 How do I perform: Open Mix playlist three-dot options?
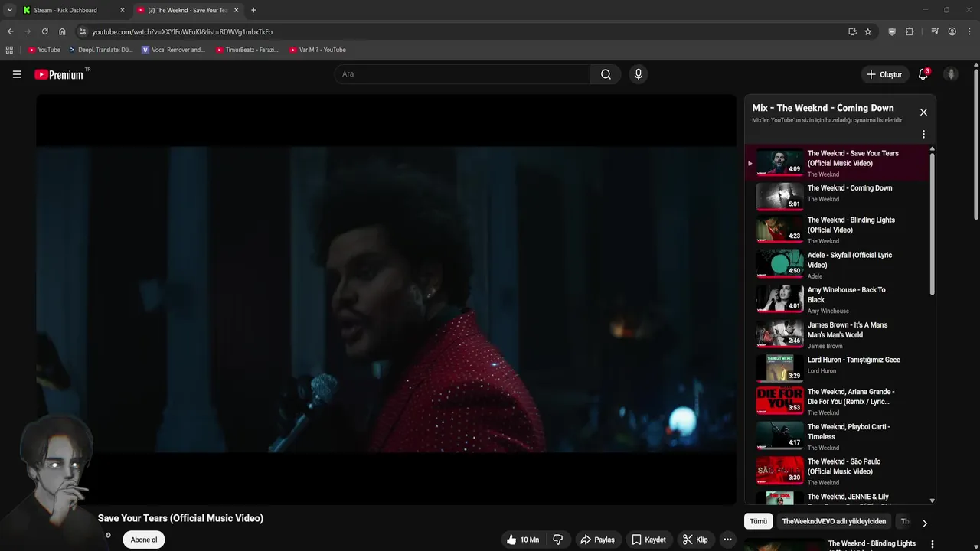click(923, 134)
